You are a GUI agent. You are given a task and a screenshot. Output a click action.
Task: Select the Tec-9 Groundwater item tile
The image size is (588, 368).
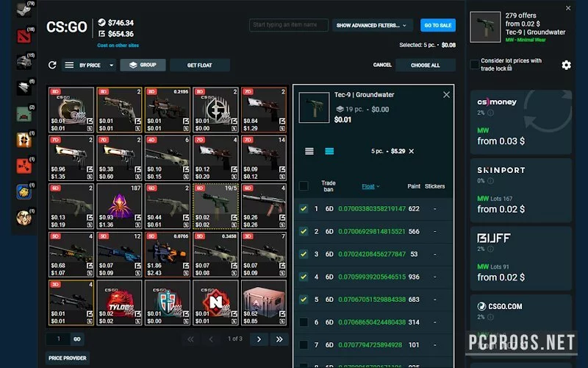215,206
